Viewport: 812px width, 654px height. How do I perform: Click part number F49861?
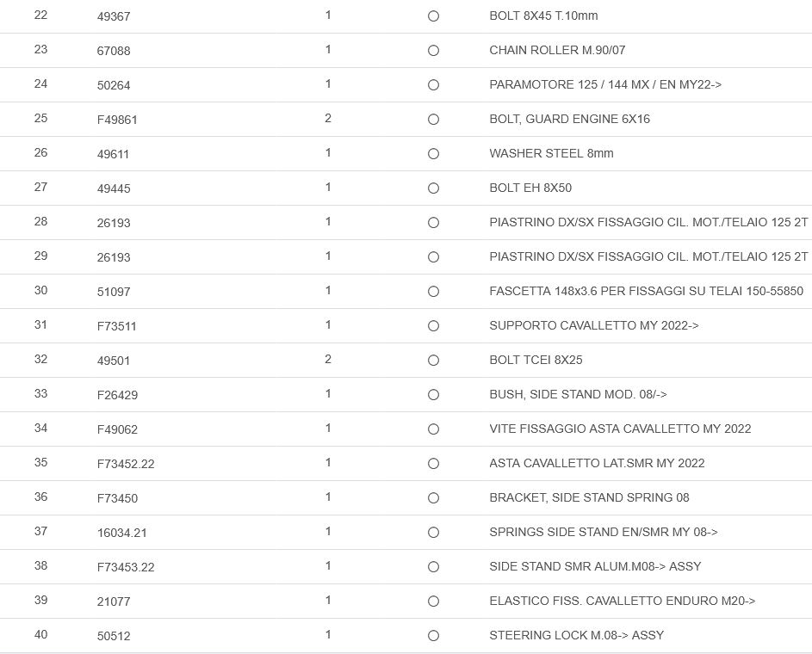(x=117, y=120)
